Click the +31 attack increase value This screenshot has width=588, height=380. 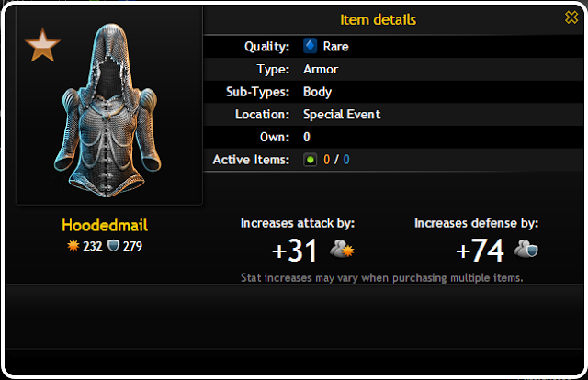294,251
